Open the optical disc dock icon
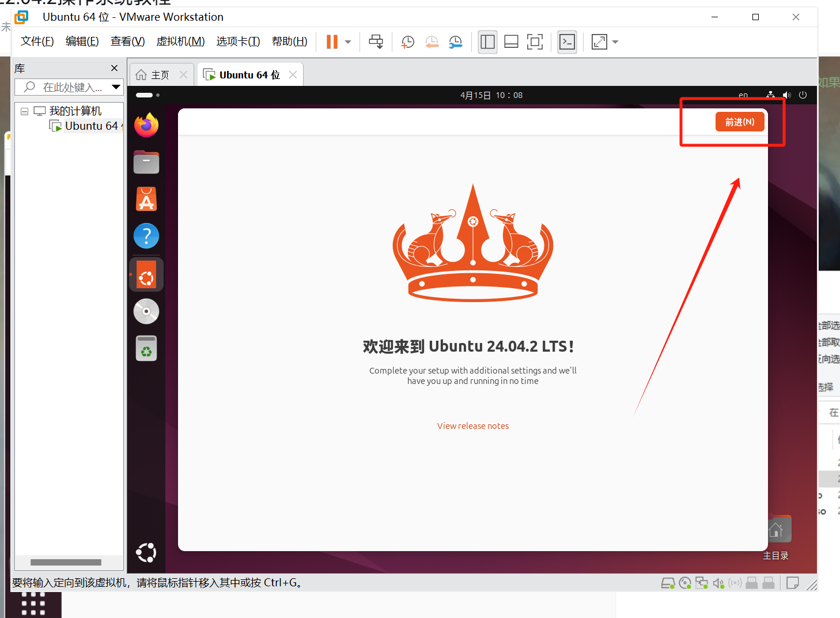 [146, 311]
